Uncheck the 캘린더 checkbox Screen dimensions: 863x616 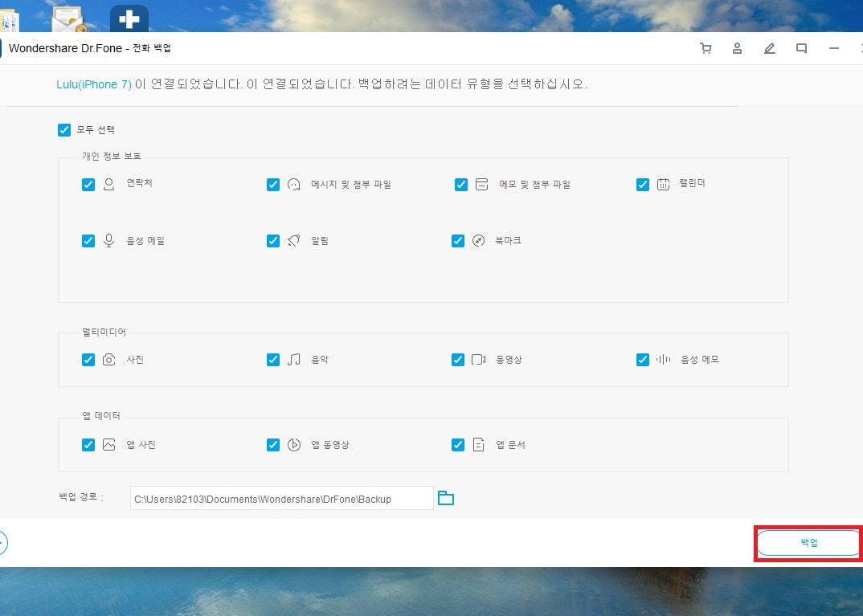[642, 184]
